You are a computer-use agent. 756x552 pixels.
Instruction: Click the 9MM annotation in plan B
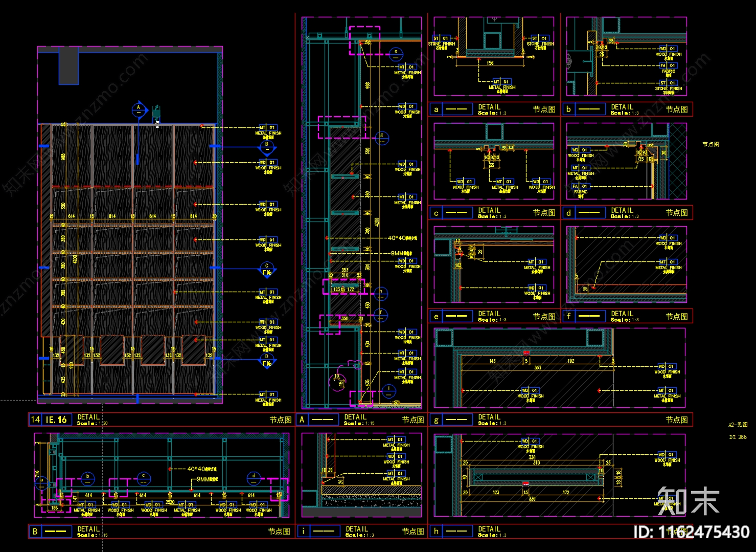pyautogui.click(x=207, y=479)
